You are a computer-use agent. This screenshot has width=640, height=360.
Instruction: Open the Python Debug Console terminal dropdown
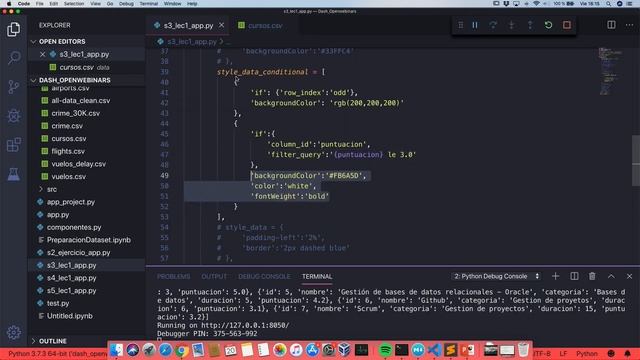point(496,276)
